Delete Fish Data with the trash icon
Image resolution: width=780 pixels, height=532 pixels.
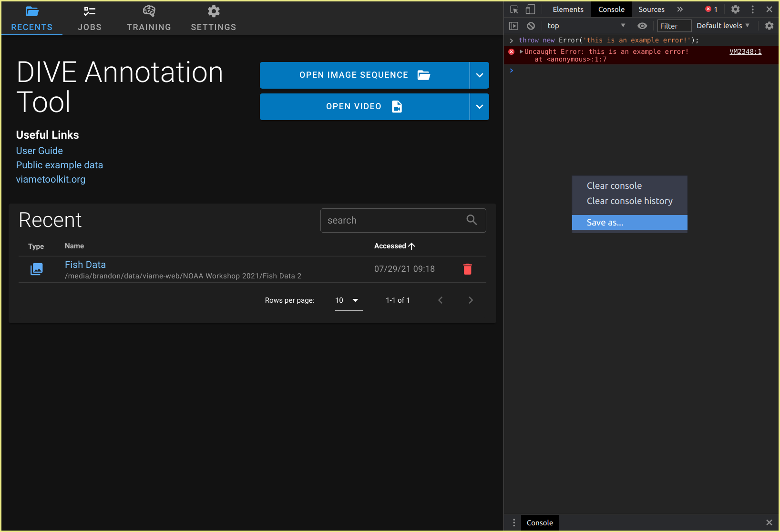[468, 269]
